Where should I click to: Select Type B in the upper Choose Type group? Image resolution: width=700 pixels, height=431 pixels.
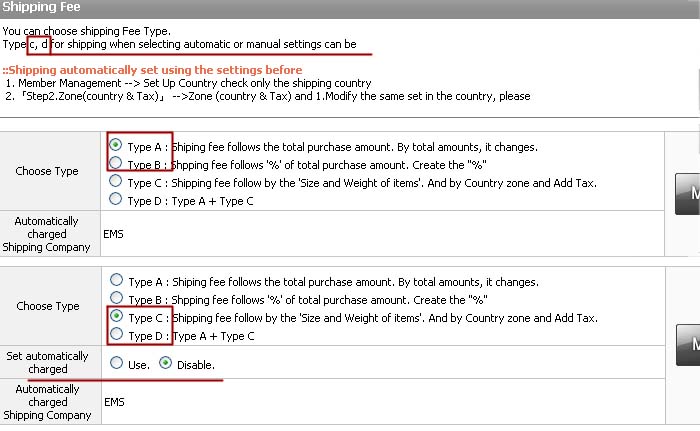pos(117,163)
